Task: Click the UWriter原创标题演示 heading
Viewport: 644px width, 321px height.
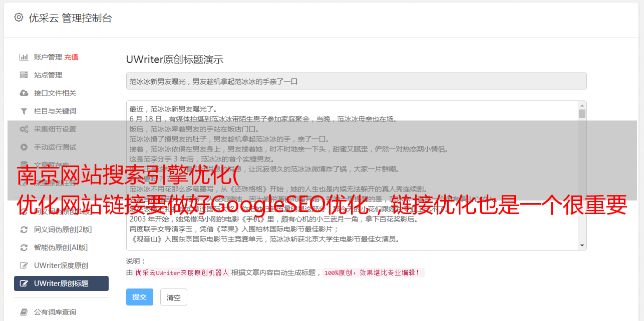Action: (175, 59)
